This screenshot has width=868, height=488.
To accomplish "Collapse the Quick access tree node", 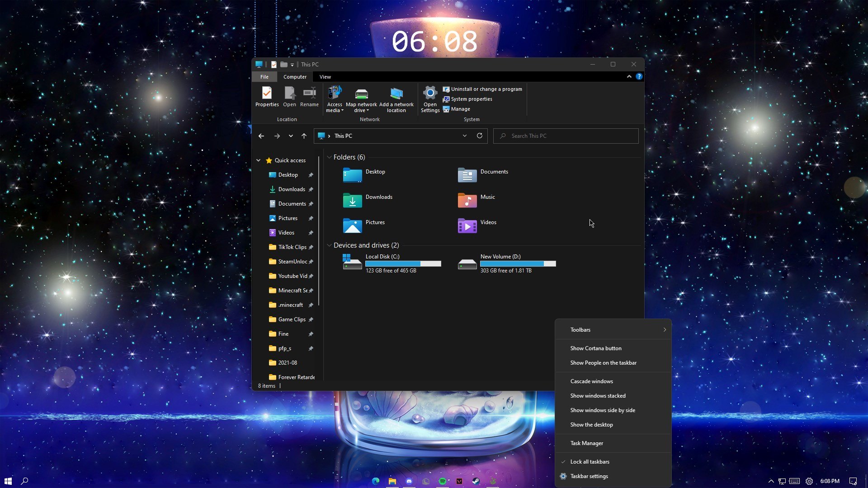I will click(x=259, y=160).
